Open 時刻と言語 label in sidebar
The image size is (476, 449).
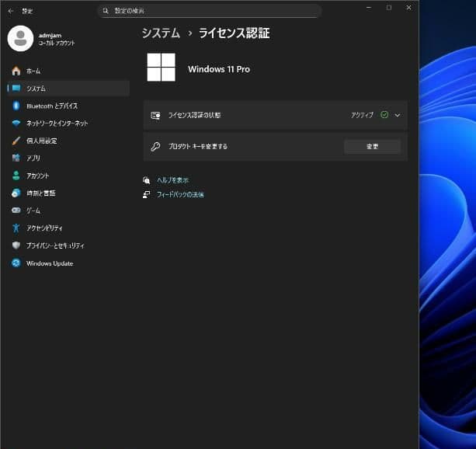[41, 193]
